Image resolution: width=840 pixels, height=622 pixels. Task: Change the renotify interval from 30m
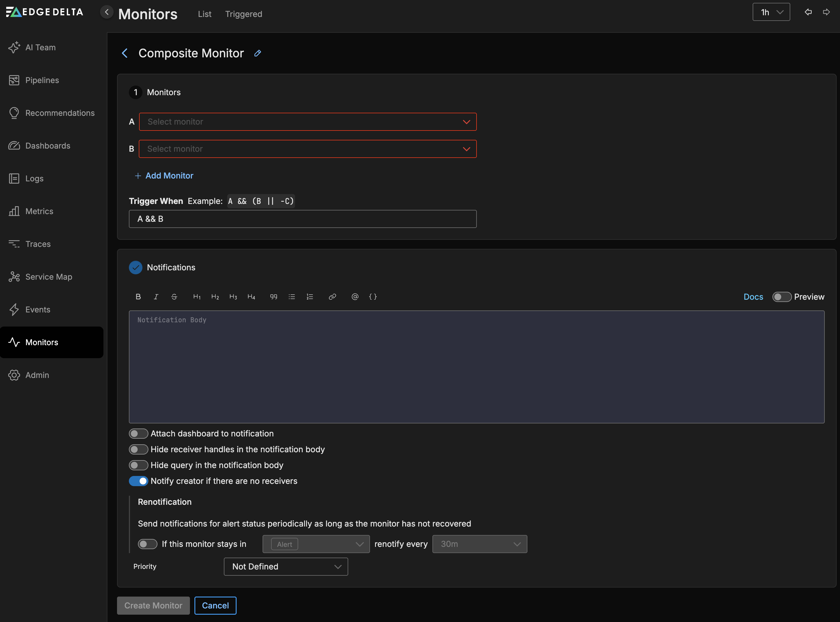pyautogui.click(x=479, y=544)
